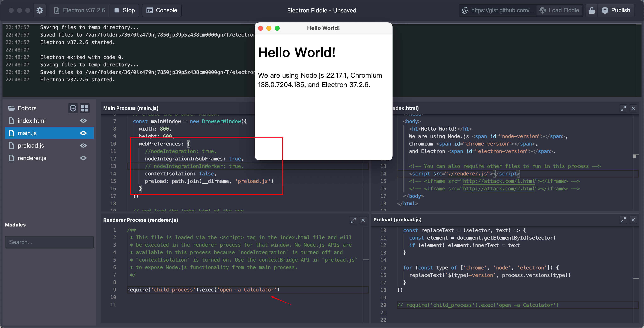Close the index.html editor panel
The image size is (644, 328).
(633, 108)
